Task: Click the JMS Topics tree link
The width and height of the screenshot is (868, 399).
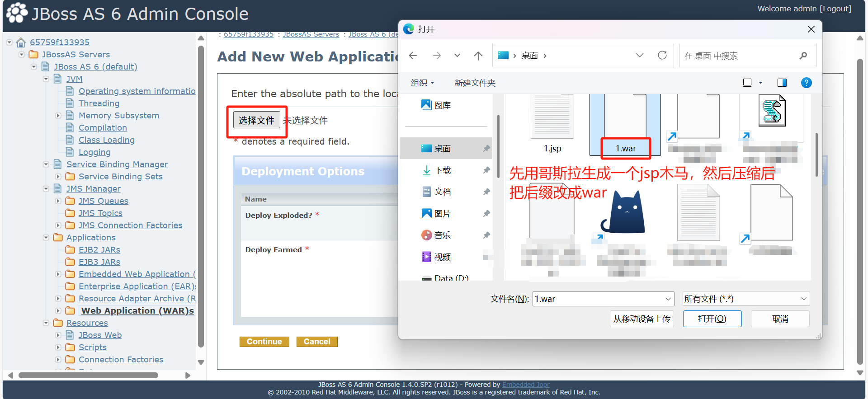Action: (100, 213)
